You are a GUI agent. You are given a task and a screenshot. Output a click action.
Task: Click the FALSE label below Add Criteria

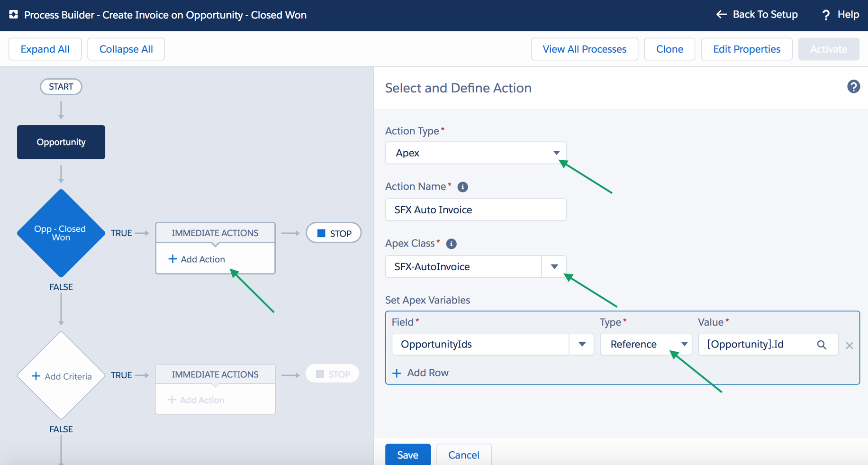point(61,429)
